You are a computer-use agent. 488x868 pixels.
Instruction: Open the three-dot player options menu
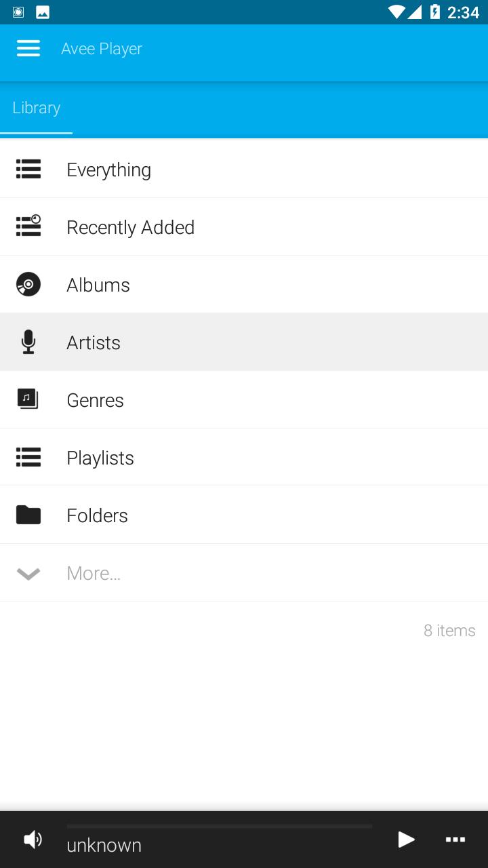[x=455, y=840]
